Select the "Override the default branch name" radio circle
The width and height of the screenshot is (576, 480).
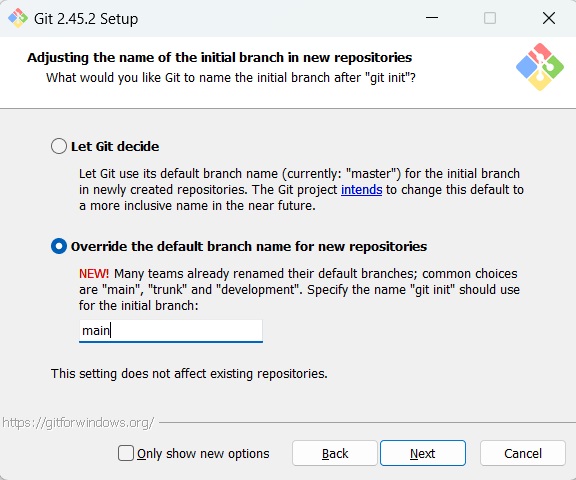59,246
